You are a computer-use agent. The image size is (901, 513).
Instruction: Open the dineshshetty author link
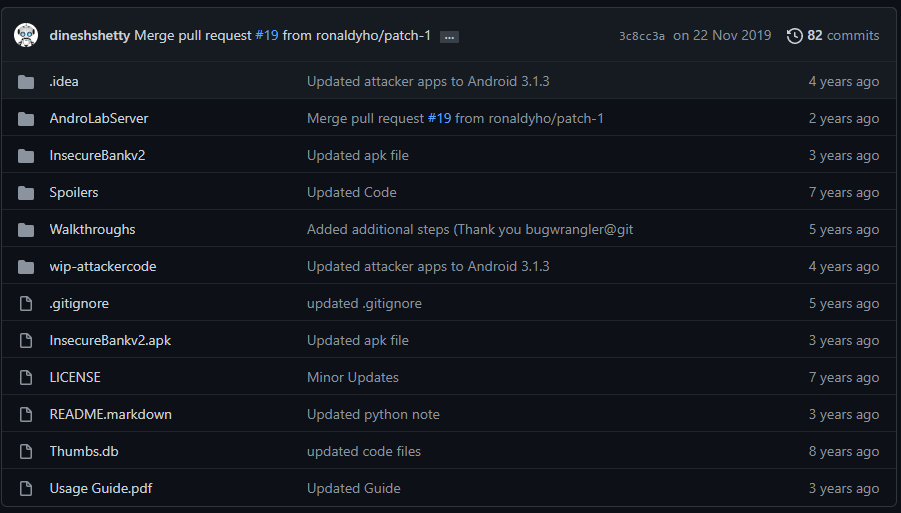tap(90, 36)
